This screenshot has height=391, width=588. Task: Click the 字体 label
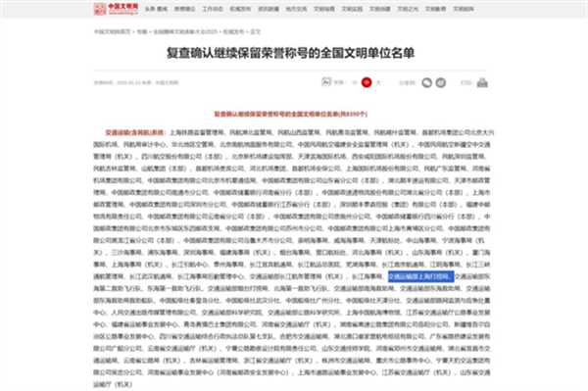point(339,82)
